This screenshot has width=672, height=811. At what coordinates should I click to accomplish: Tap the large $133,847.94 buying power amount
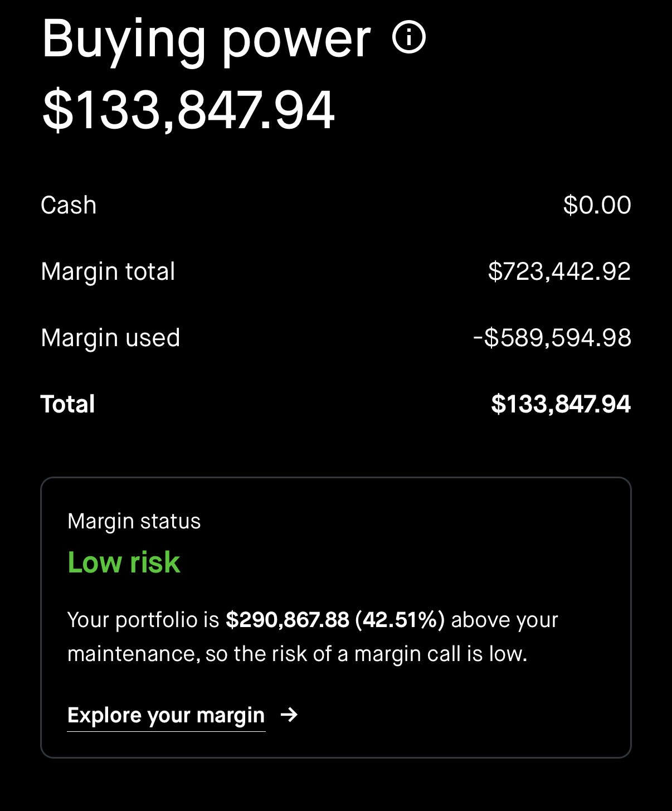coord(189,110)
